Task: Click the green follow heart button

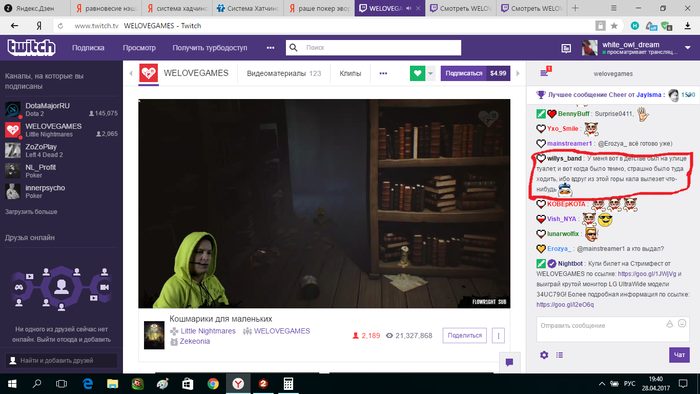Action: 417,73
